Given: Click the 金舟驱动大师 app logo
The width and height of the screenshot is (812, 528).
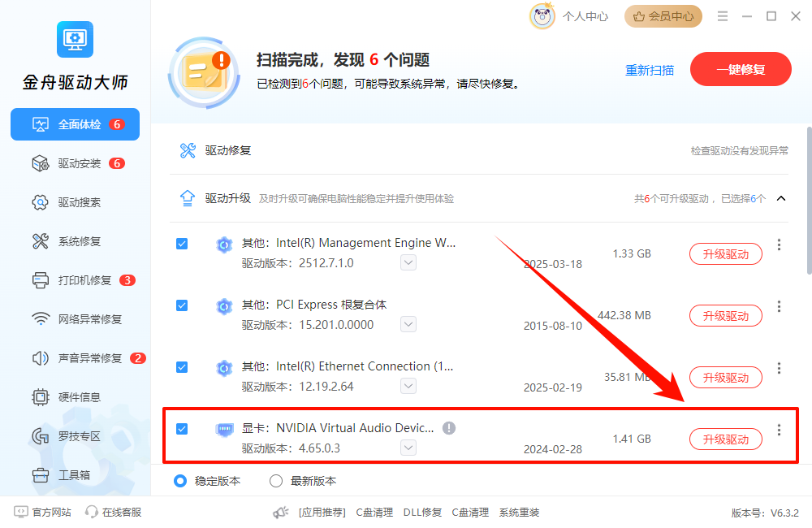Looking at the screenshot, I should (75, 39).
